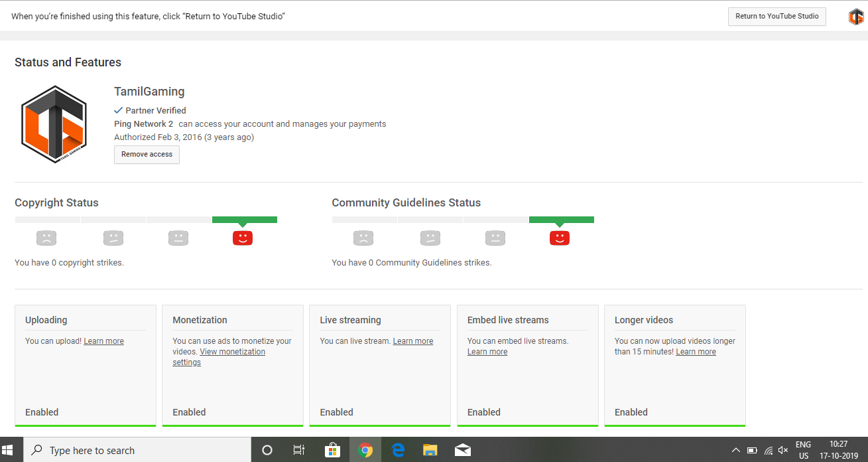Open Microsoft Edge from taskbar
The image size is (868, 462).
[398, 450]
